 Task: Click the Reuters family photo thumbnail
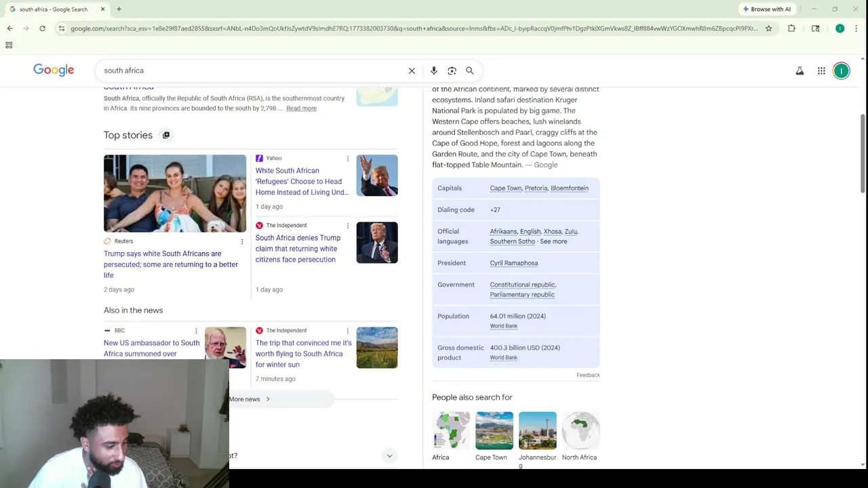pos(175,193)
